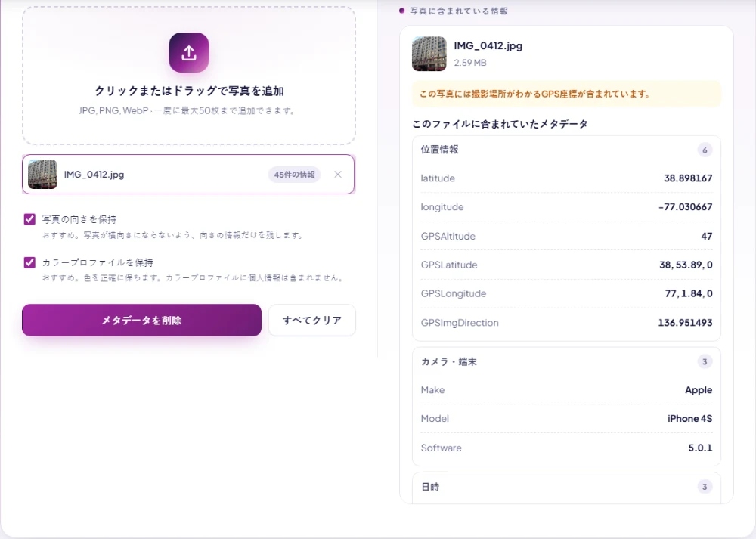Image resolution: width=756 pixels, height=539 pixels.
Task: Click the IMG_0412.jpg file name in list
Action: click(94, 175)
